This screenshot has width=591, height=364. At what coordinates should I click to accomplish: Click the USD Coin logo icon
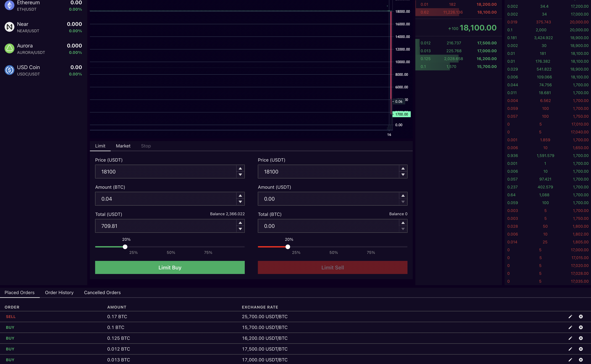pos(9,70)
